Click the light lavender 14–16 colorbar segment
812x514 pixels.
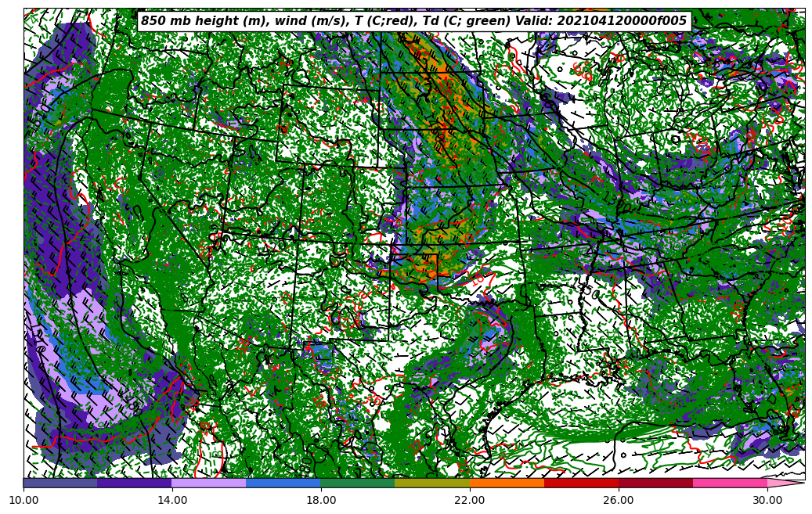tap(209, 483)
